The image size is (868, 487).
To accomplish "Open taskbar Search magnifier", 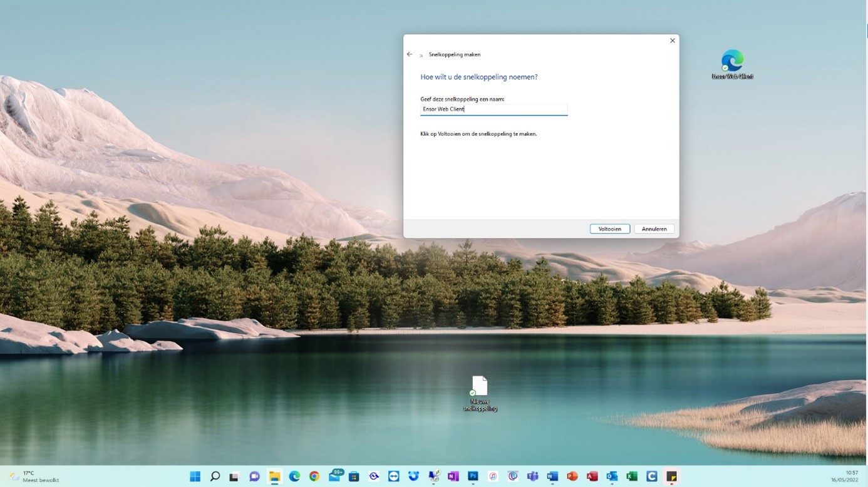I will (x=215, y=476).
